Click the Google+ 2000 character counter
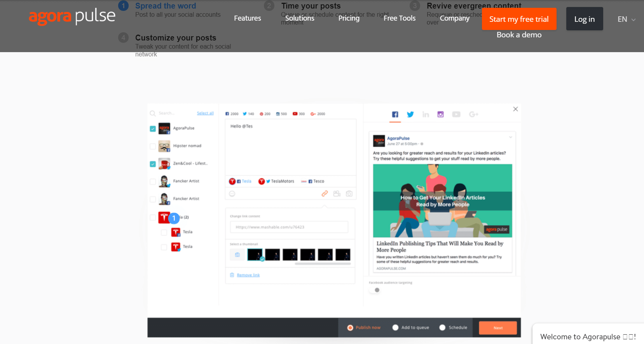The width and height of the screenshot is (644, 344). (318, 114)
